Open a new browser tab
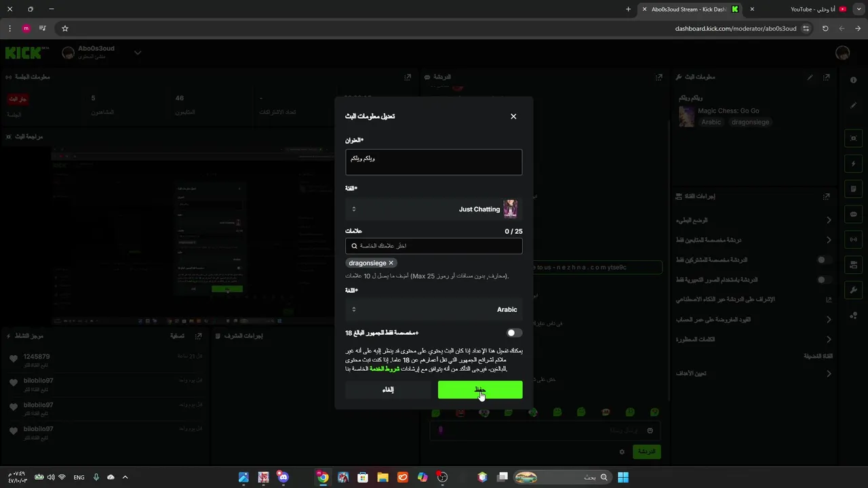This screenshot has width=868, height=488. tap(628, 9)
